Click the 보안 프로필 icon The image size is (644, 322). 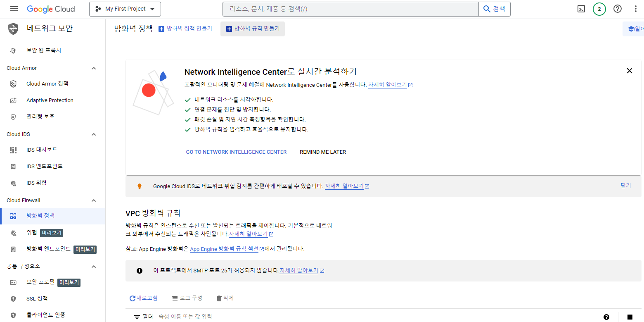tap(13, 282)
